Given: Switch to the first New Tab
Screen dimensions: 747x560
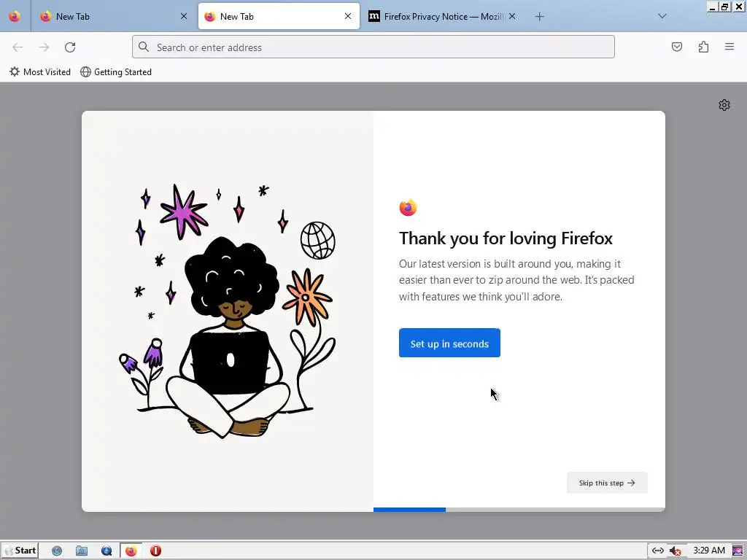Looking at the screenshot, I should click(x=114, y=16).
